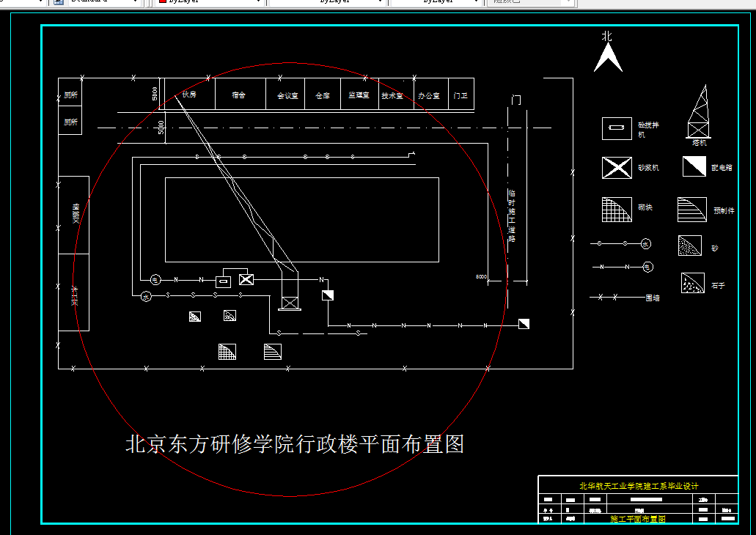This screenshot has height=535, width=756.
Task: Select distribution box at temporary road end
Action: point(524,324)
